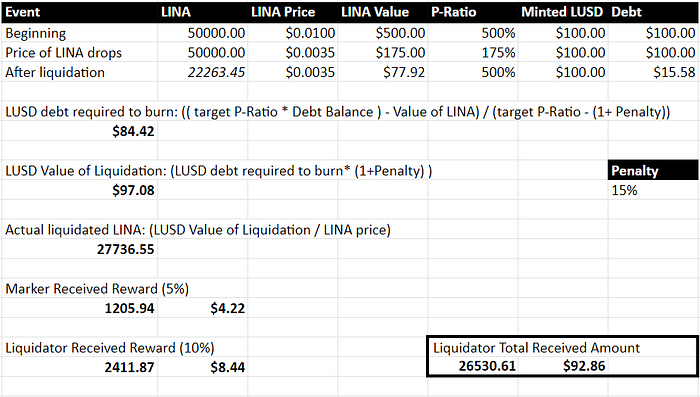This screenshot has height=397, width=700.
Task: Click the $84.42 debt-to-burn cell
Action: (79, 131)
